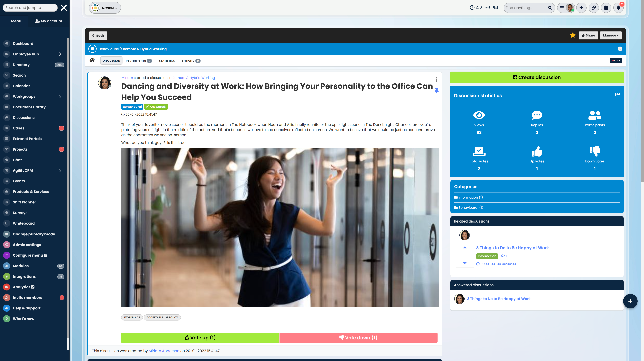The image size is (644, 361).
Task: Click the Participants people icon
Action: click(x=595, y=115)
